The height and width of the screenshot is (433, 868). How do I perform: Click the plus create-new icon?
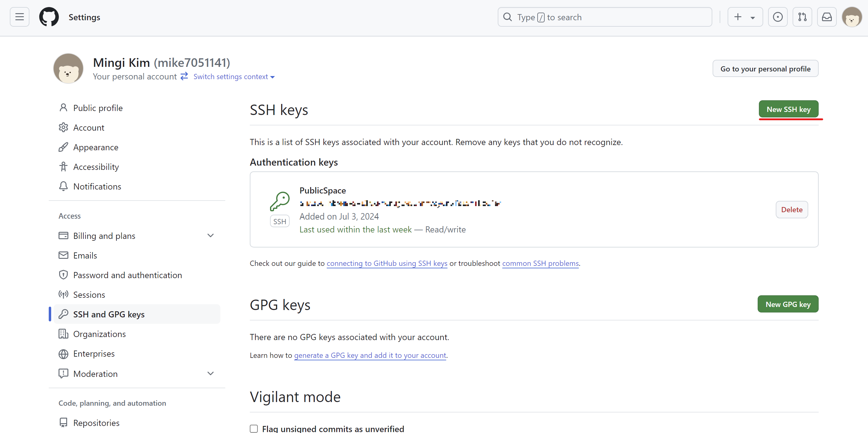[738, 17]
